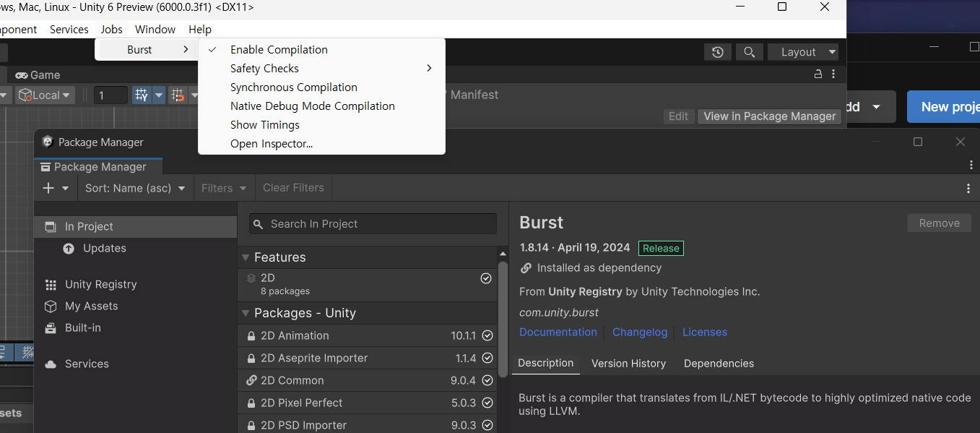This screenshot has width=980, height=433.
Task: Open the Services menu
Action: (x=69, y=30)
